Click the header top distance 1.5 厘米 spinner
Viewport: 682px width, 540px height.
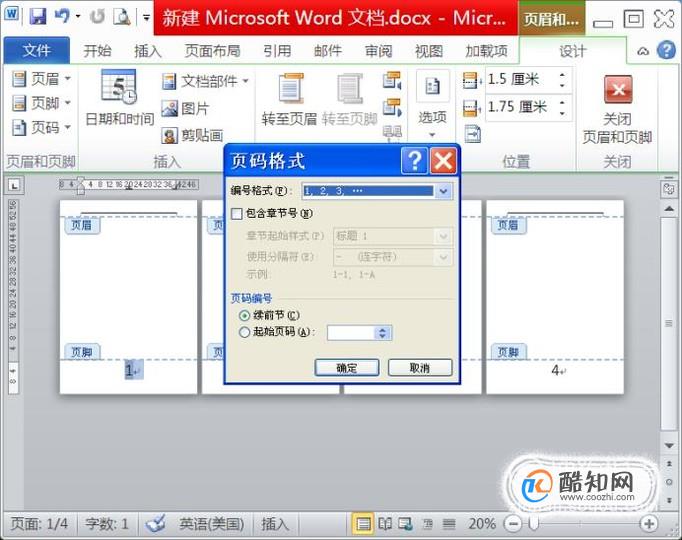(562, 80)
